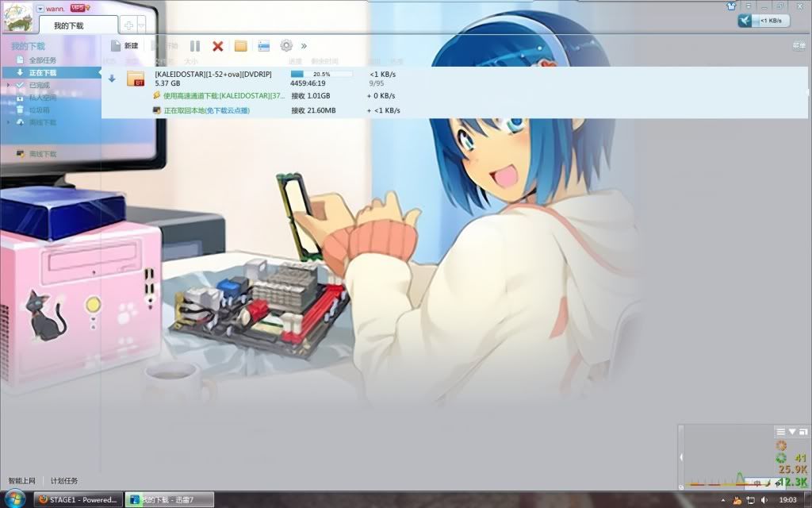The image size is (812, 508).
Task: Collapse speed widget with left arrow
Action: point(681,457)
